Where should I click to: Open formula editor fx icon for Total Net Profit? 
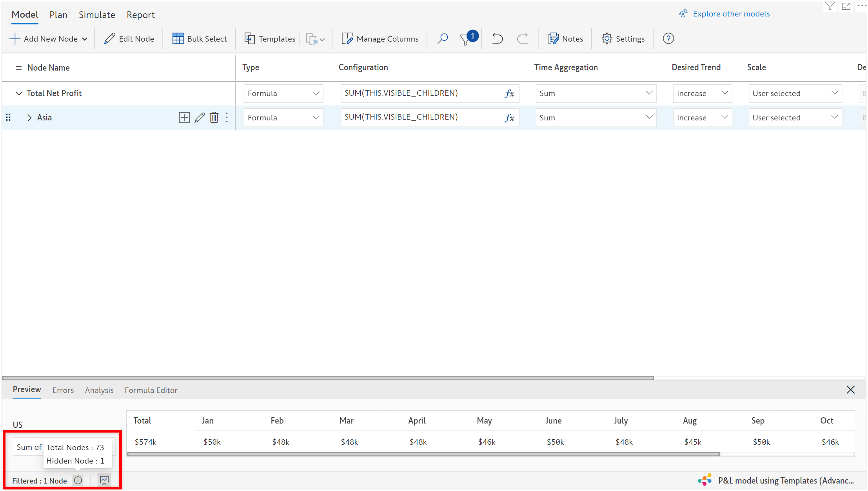click(x=509, y=93)
